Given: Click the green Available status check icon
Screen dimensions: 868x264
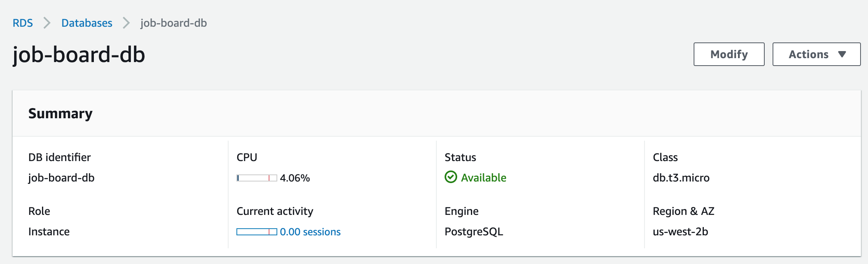Looking at the screenshot, I should pos(451,178).
